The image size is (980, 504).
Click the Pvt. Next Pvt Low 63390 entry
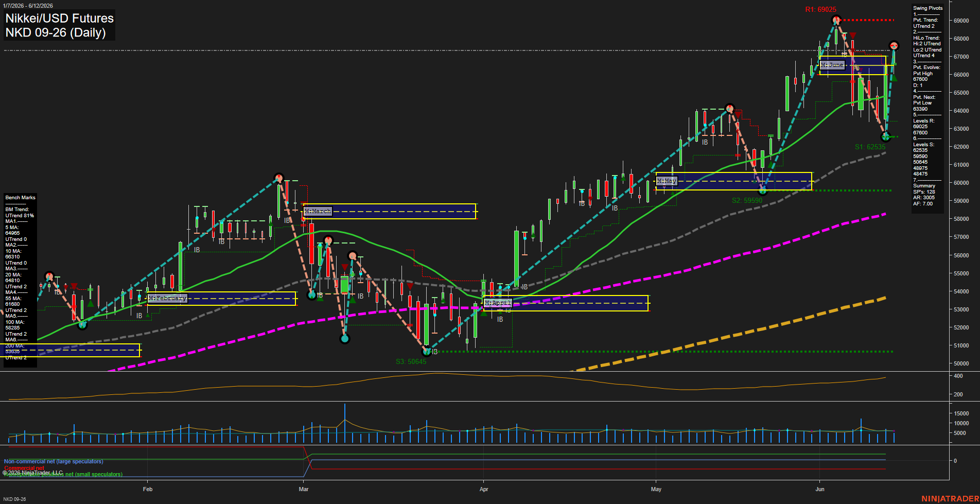coord(925,103)
